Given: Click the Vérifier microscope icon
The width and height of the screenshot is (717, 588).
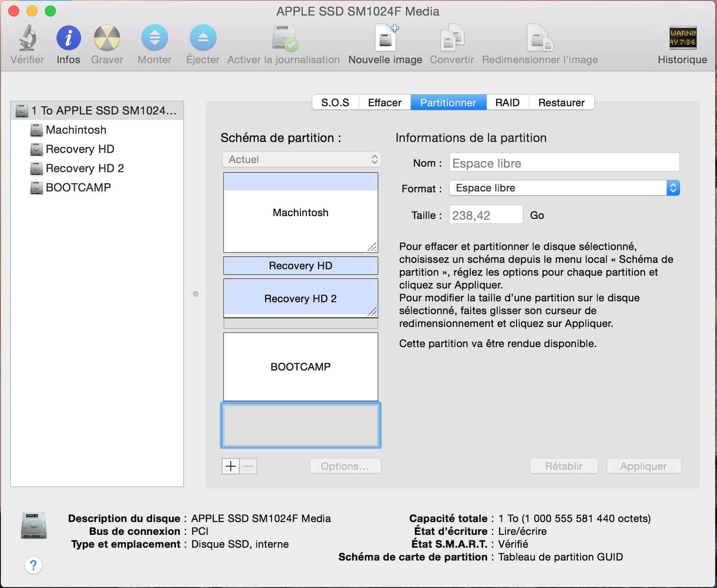Looking at the screenshot, I should (27, 38).
